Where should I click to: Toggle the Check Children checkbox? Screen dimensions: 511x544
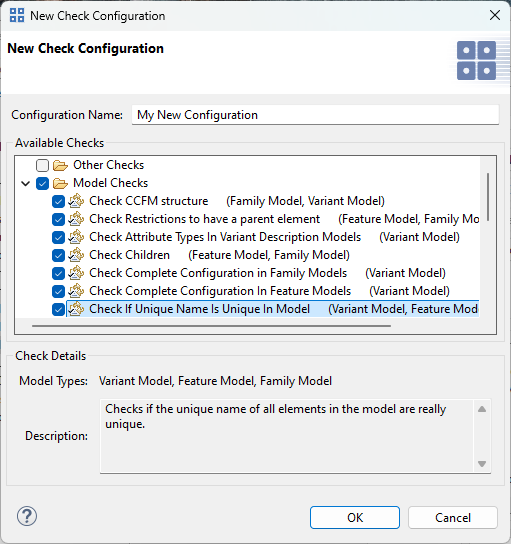tap(58, 256)
